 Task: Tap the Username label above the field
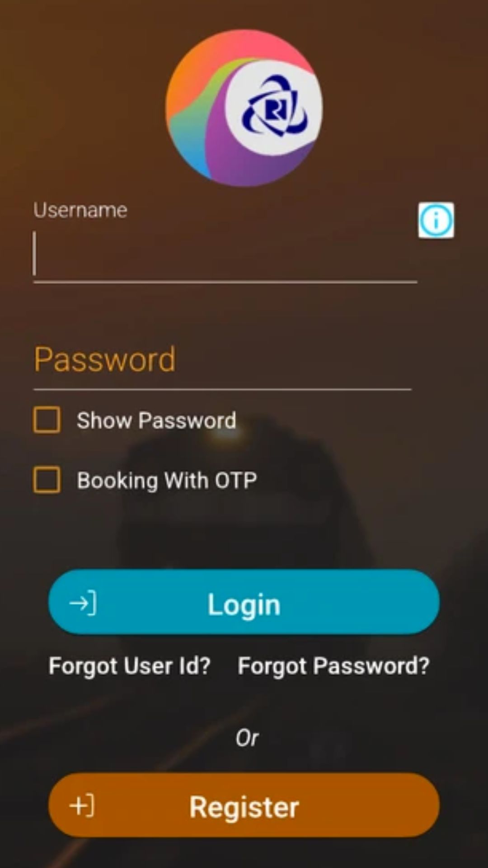[x=80, y=210]
